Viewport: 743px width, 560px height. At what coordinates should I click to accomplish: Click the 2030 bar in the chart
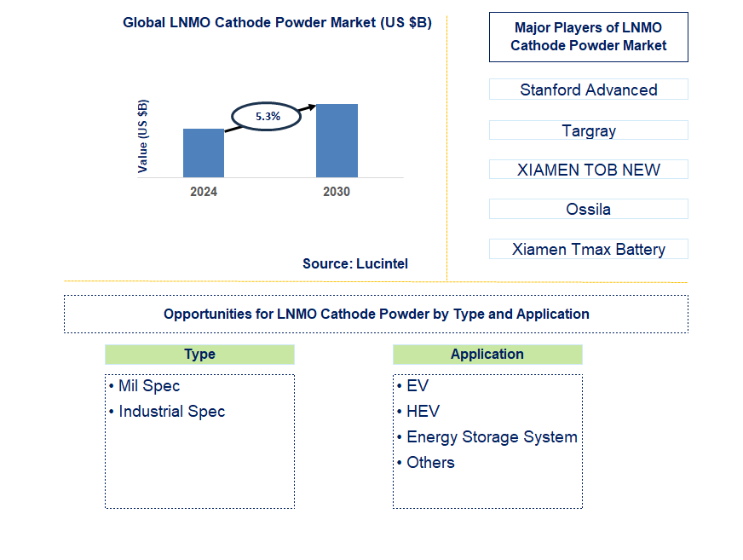pos(336,141)
